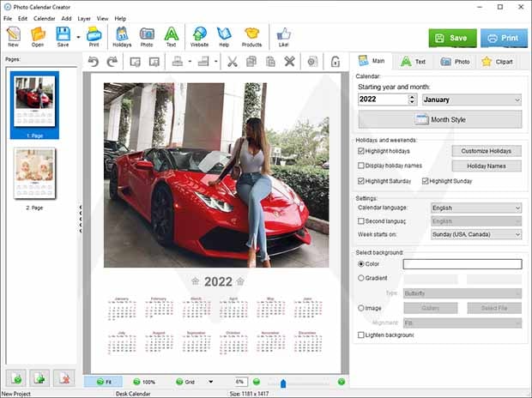Screen dimensions: 532x398
Task: Click the Bring to front layer icon
Action: coord(135,62)
